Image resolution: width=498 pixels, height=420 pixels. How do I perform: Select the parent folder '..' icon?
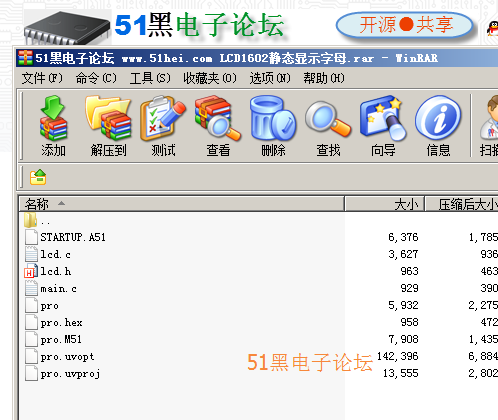31,220
